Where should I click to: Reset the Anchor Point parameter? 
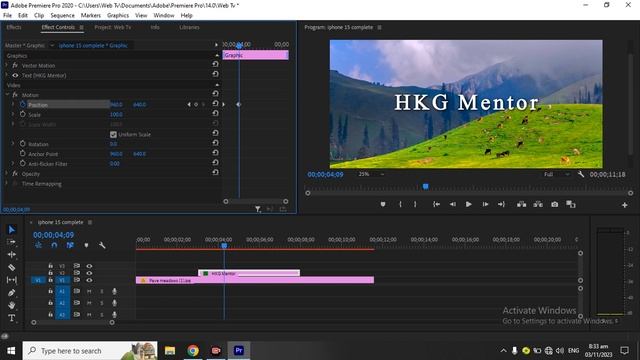215,153
